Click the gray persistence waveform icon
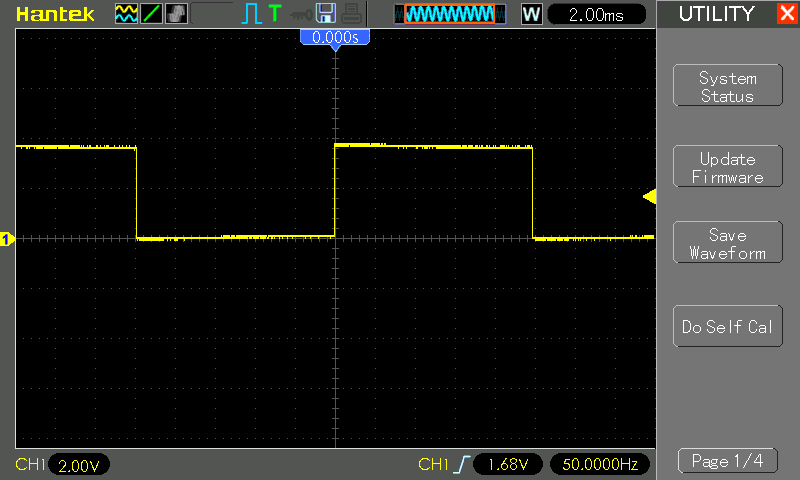The height and width of the screenshot is (480, 800). pos(174,14)
